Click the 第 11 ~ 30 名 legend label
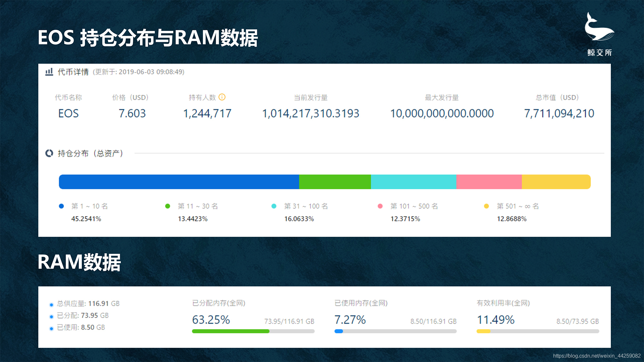 [198, 206]
